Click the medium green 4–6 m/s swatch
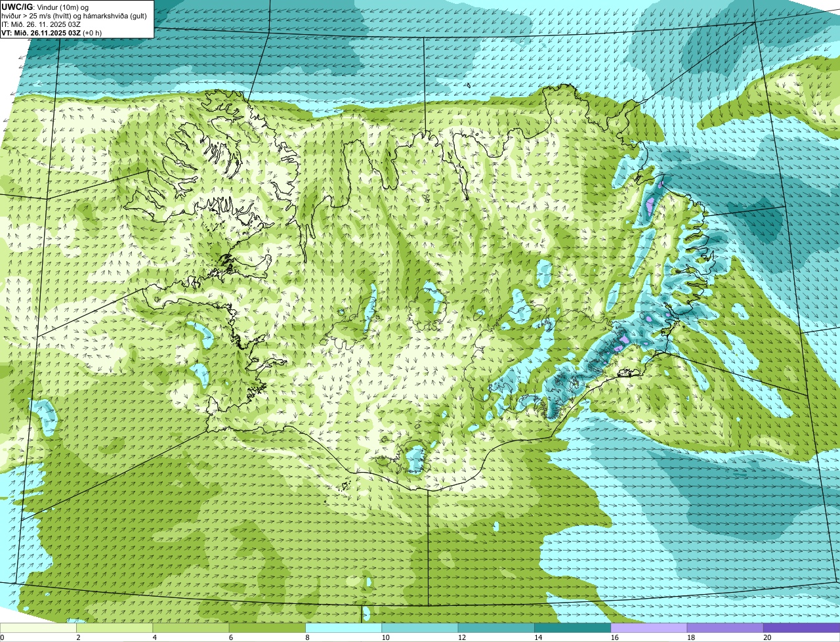 click(191, 628)
